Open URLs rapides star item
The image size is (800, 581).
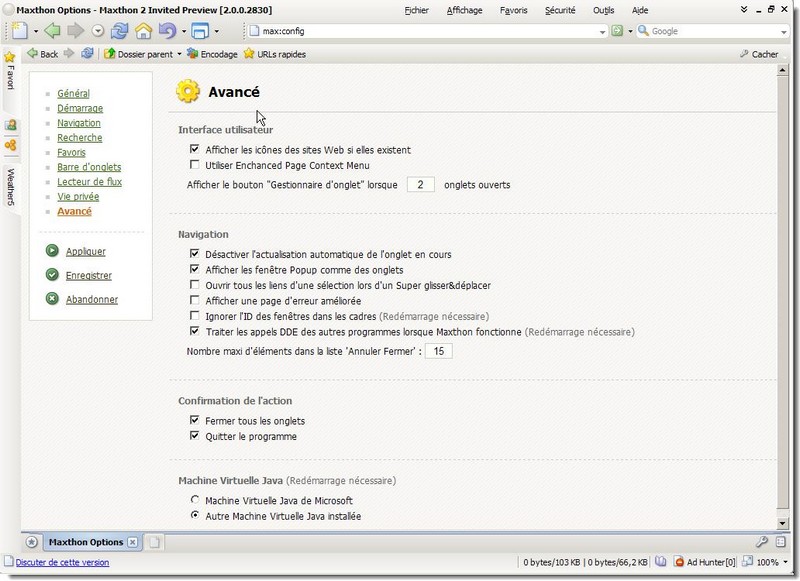(274, 54)
